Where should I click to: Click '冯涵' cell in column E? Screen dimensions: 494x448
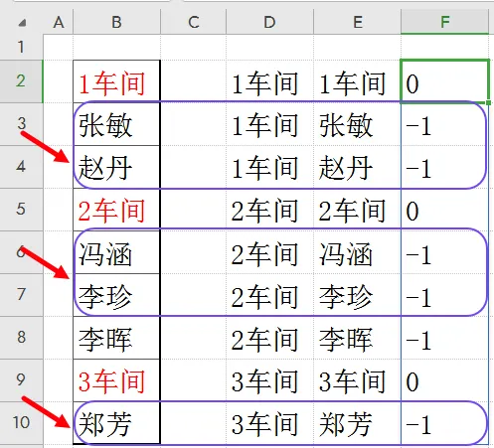(357, 252)
